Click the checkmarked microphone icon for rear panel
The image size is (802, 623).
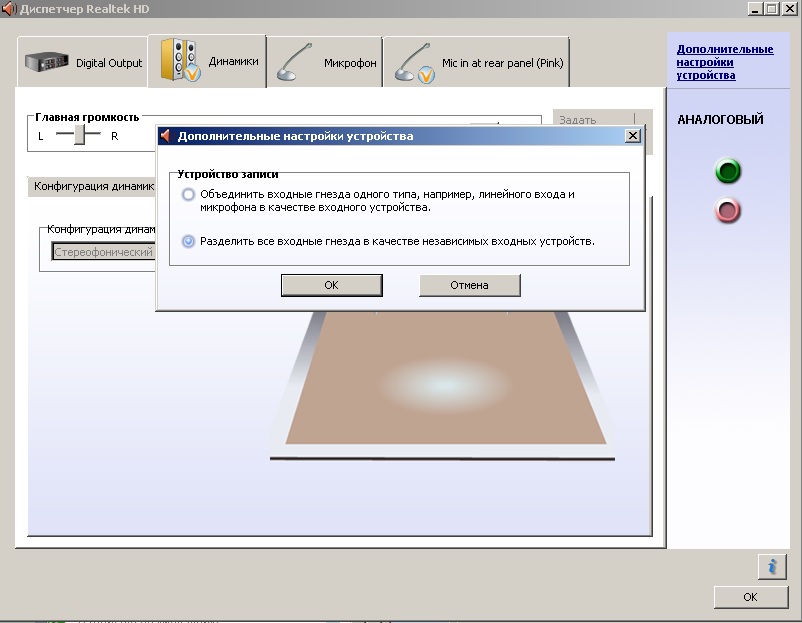point(414,63)
